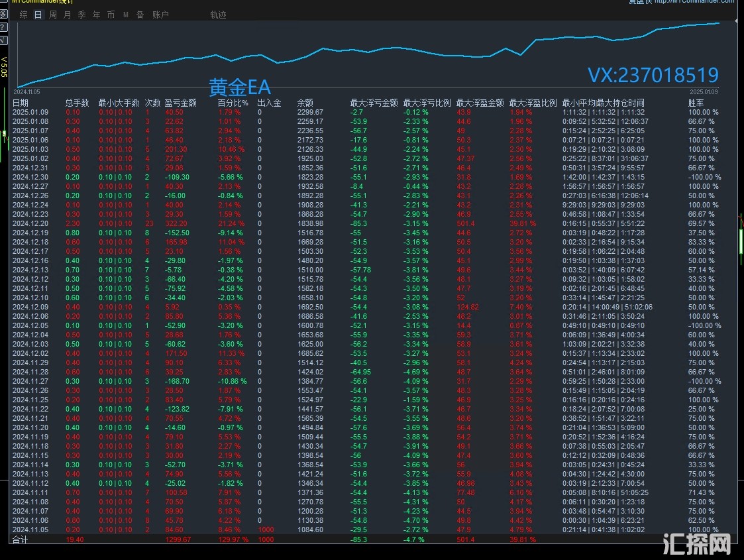744x560 pixels.
Task: Click the M tab
Action: (x=125, y=15)
